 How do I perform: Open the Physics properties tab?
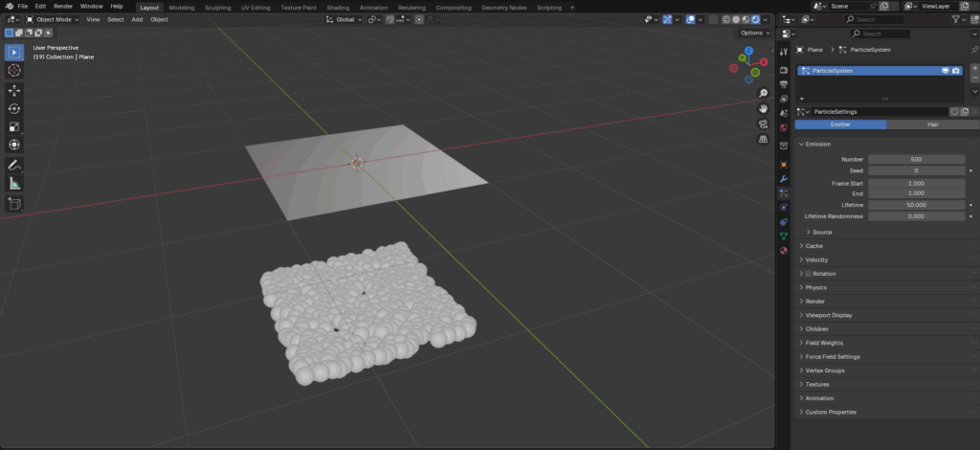click(784, 208)
